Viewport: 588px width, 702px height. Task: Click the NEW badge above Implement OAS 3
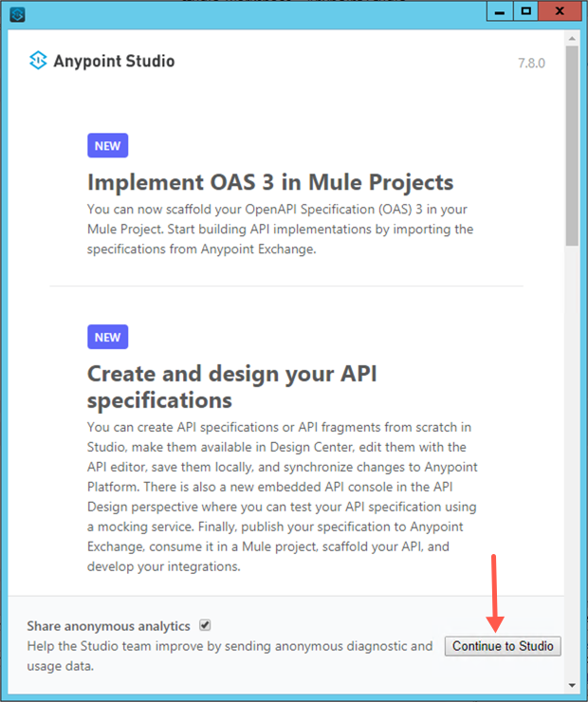click(107, 146)
